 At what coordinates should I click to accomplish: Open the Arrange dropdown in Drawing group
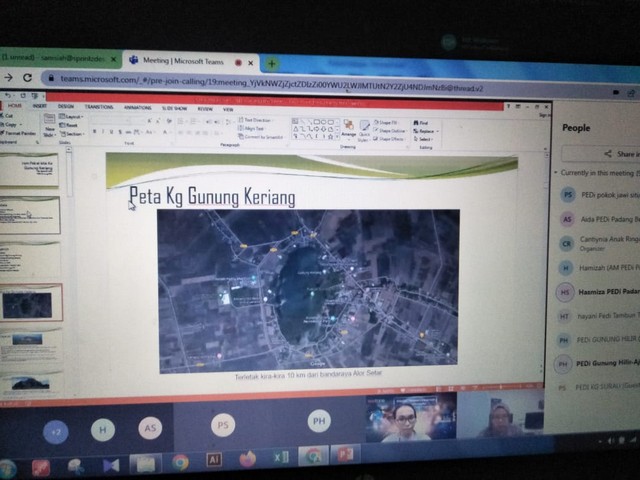348,128
